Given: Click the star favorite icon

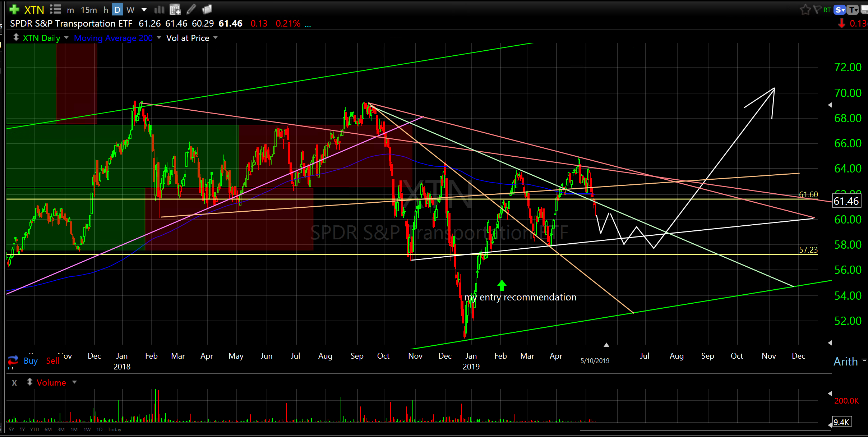Looking at the screenshot, I should click(x=805, y=10).
